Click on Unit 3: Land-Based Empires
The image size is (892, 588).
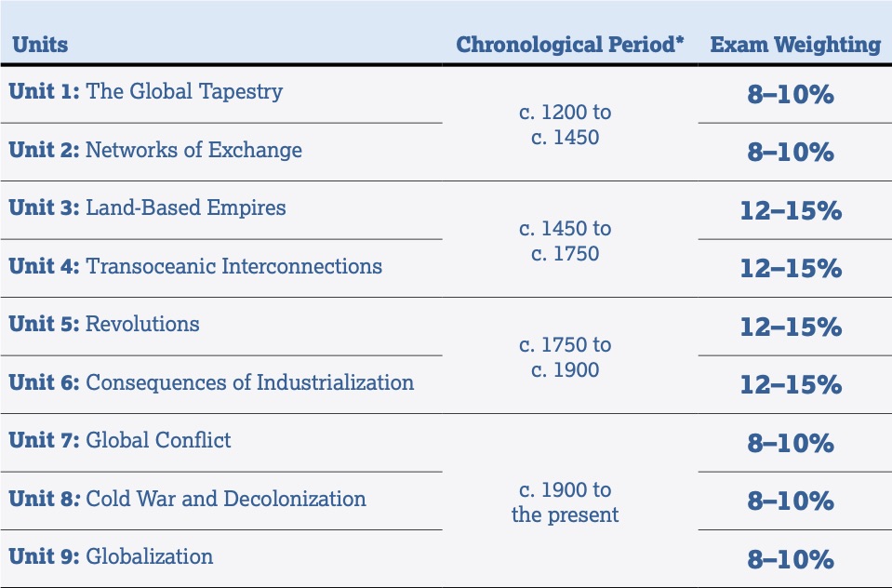[147, 208]
